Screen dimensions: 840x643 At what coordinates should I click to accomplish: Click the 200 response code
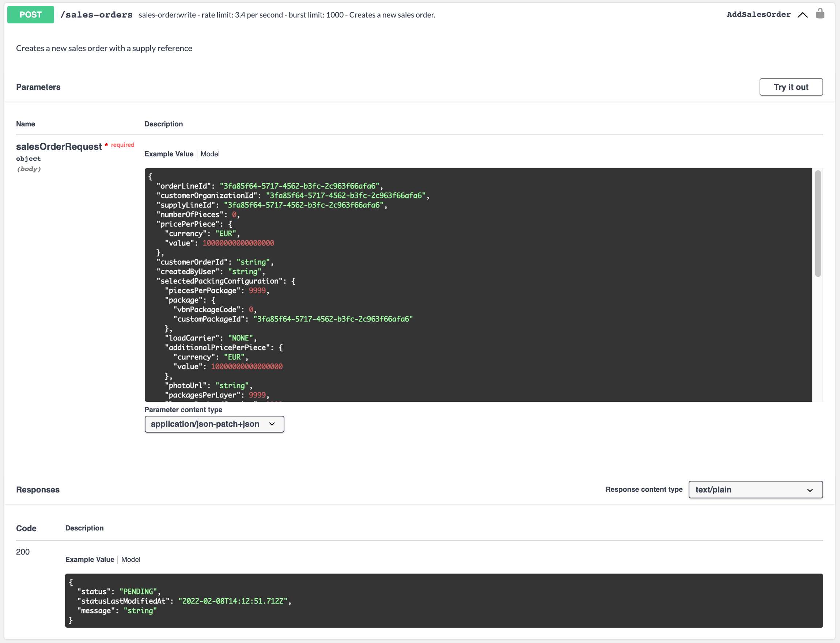(23, 552)
